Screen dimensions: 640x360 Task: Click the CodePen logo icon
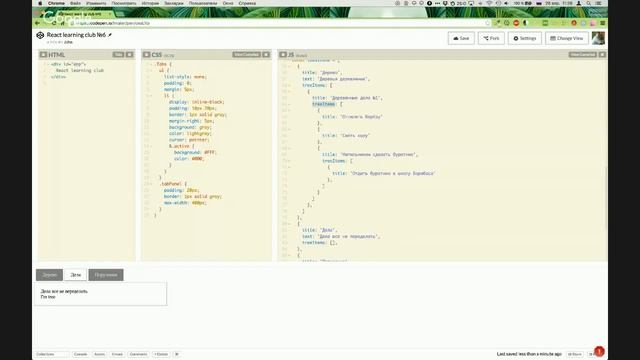click(x=40, y=36)
